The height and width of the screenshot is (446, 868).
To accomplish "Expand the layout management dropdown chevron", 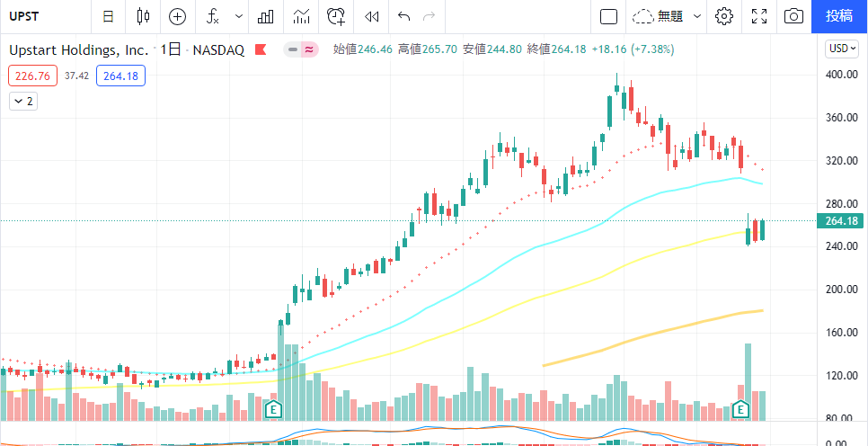I will (697, 16).
